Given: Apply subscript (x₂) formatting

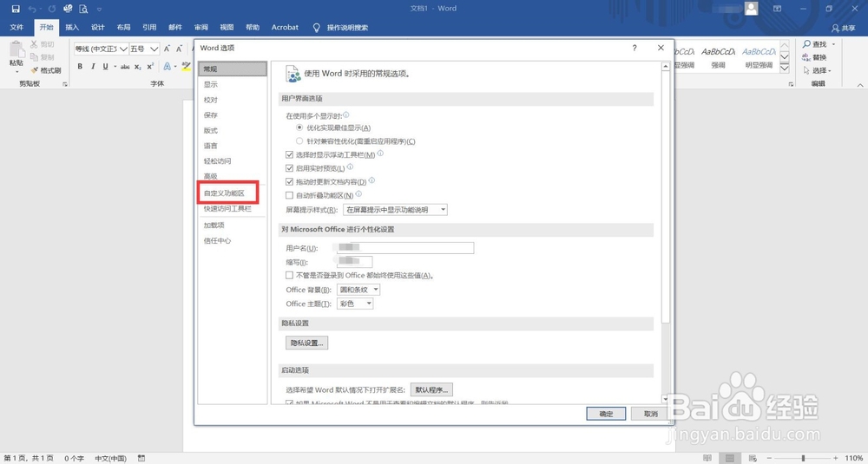Looking at the screenshot, I should click(138, 67).
